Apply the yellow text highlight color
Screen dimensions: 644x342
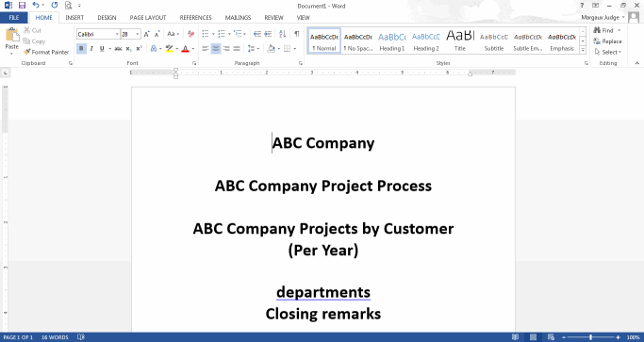[x=169, y=48]
